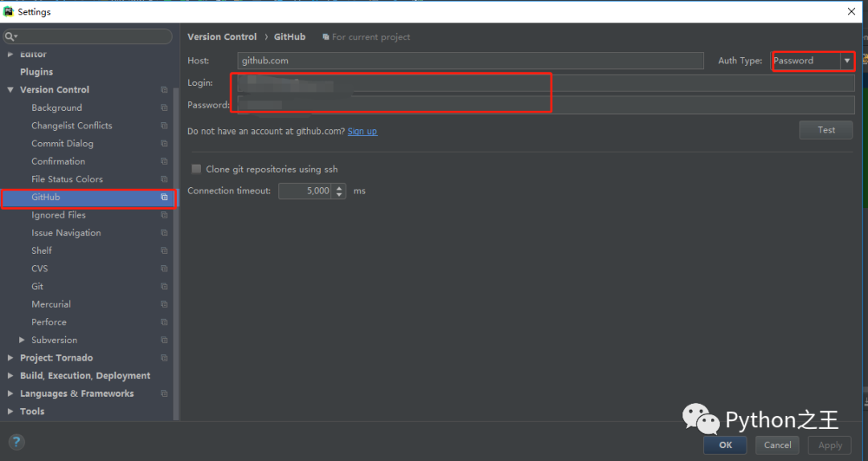Click Version Control breadcrumb
The width and height of the screenshot is (868, 461).
pyautogui.click(x=222, y=37)
